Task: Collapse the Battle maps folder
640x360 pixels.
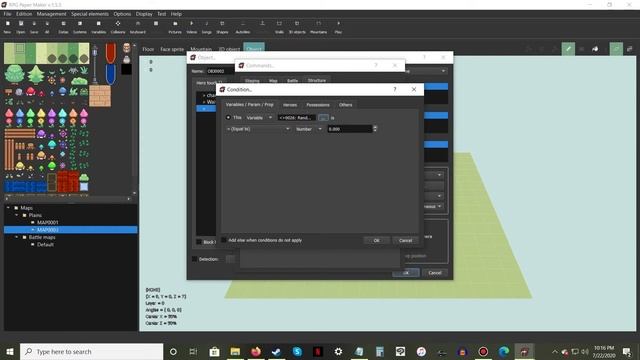Action: 17,237
